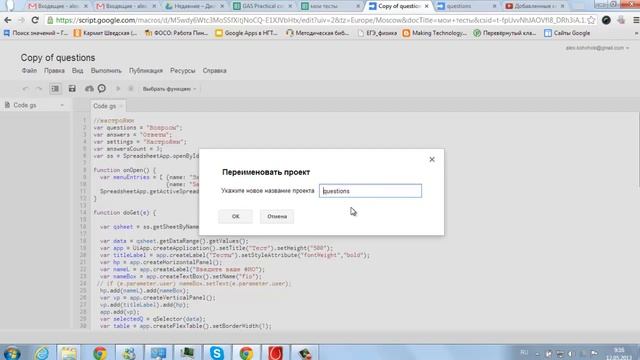
Task: Open the Ресурсы menu
Action: click(x=183, y=71)
